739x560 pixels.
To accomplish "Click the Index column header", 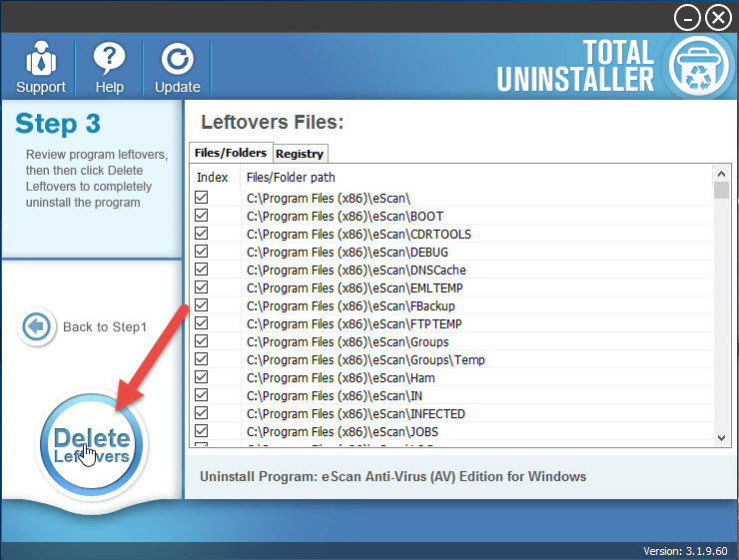I will coord(212,177).
